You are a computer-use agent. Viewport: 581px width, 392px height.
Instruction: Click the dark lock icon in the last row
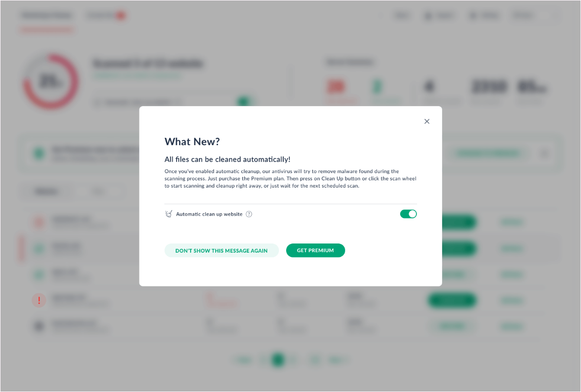pyautogui.click(x=39, y=326)
